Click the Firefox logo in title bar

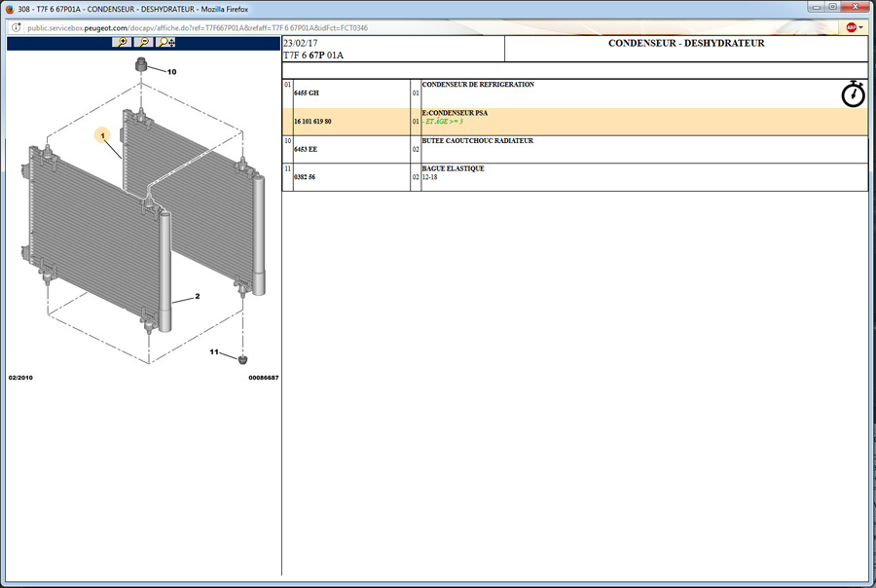point(9,9)
